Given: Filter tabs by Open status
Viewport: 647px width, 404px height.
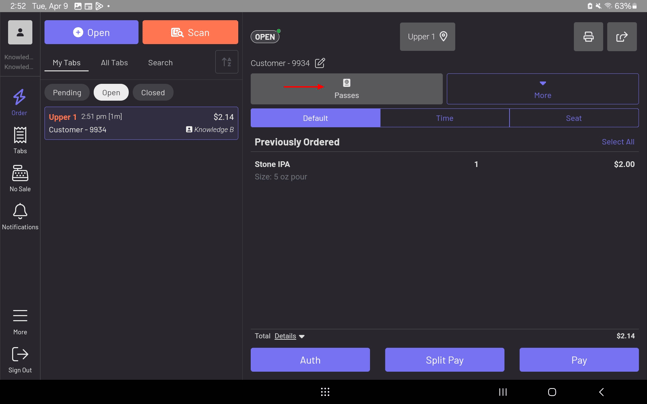Looking at the screenshot, I should 111,92.
